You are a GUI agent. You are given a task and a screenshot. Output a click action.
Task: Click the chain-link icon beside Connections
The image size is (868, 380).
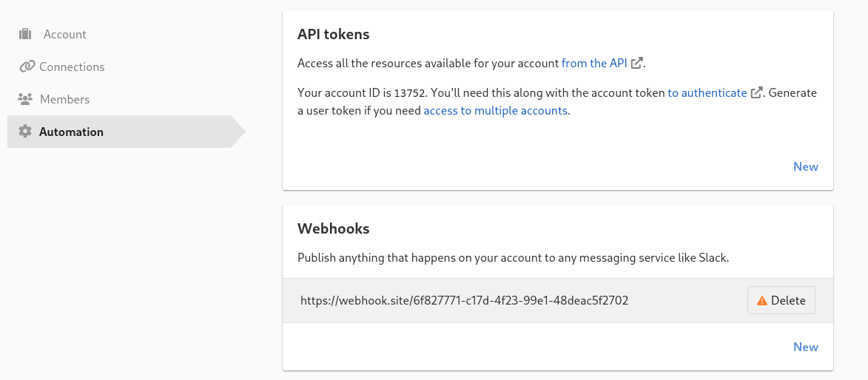pyautogui.click(x=27, y=67)
